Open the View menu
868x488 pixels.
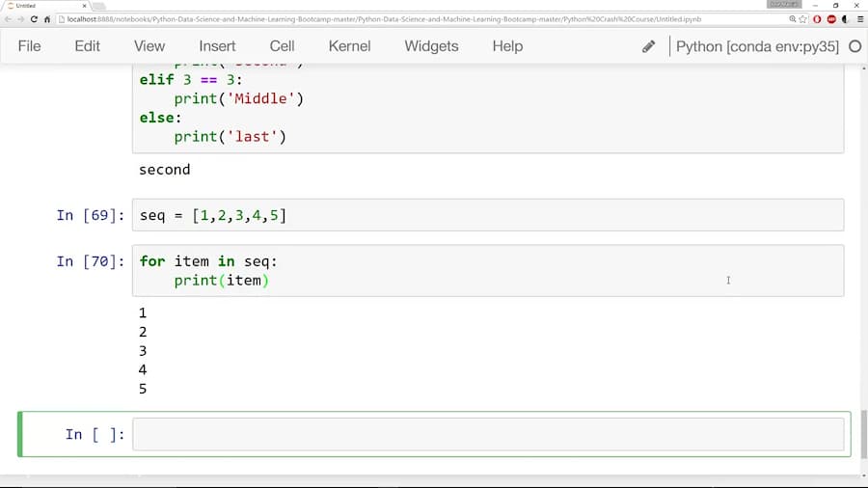149,46
